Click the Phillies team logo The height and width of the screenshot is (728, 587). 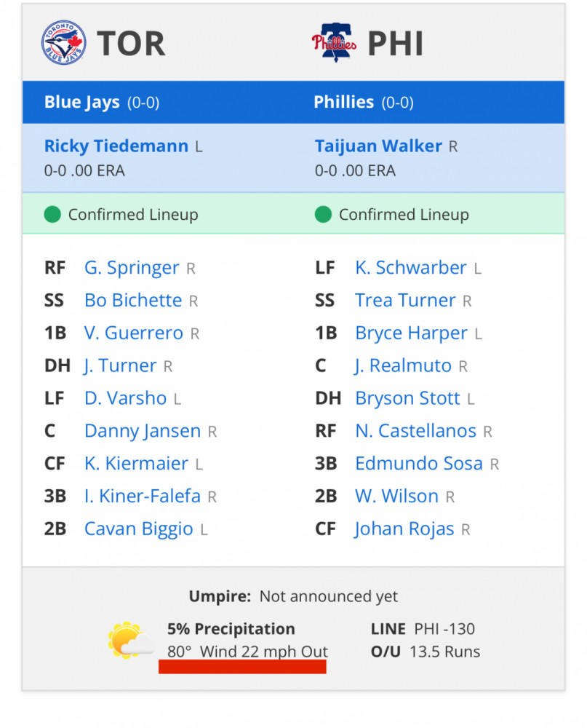(x=334, y=42)
